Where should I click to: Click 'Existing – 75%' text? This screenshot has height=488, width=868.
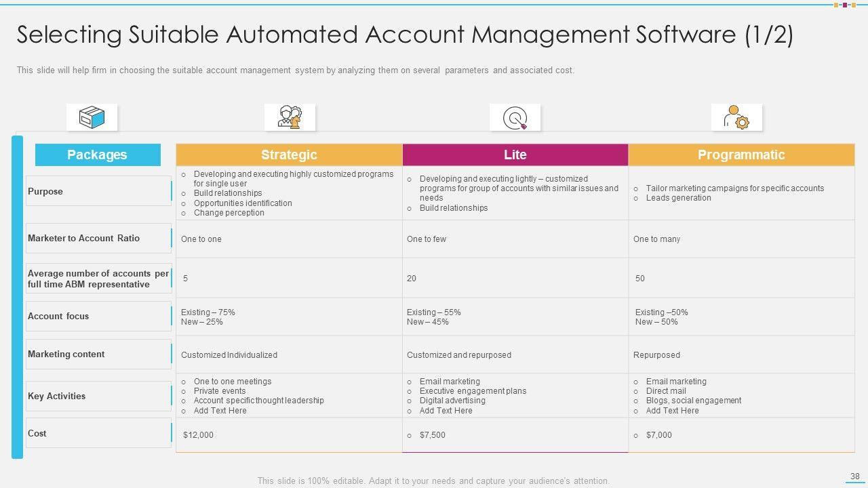click(208, 312)
